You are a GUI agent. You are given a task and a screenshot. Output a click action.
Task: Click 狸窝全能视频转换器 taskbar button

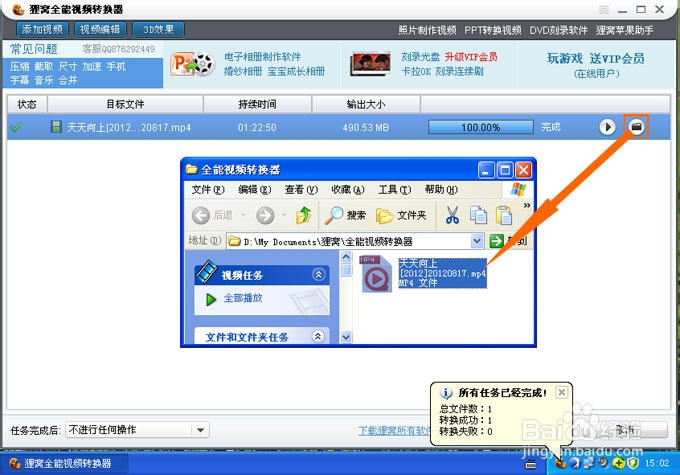pyautogui.click(x=63, y=464)
